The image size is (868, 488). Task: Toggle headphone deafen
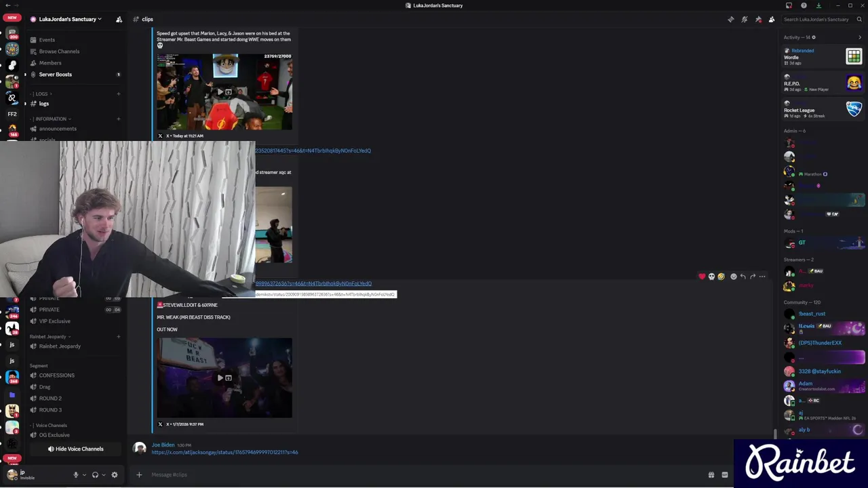[x=95, y=475]
